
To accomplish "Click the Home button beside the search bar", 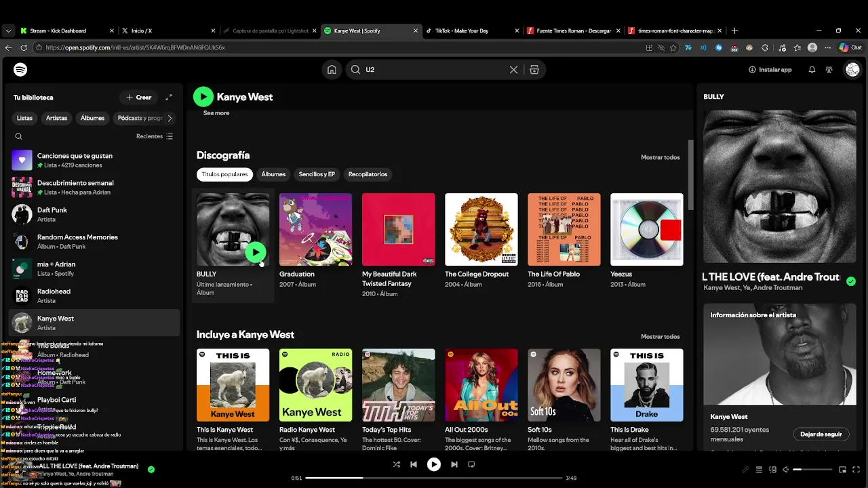I will click(x=332, y=70).
